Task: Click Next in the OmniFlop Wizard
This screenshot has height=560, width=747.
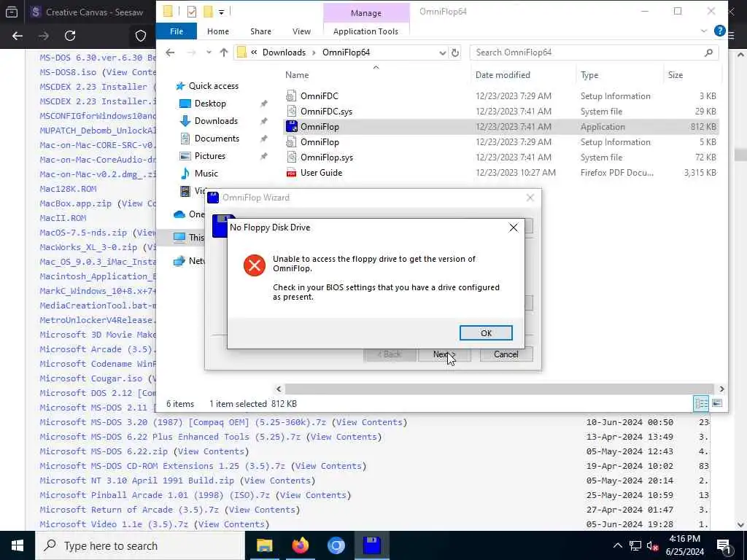Action: (x=444, y=354)
